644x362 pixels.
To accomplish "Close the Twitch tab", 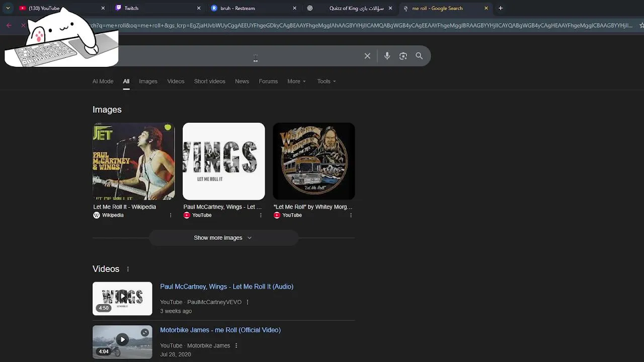I will click(199, 8).
